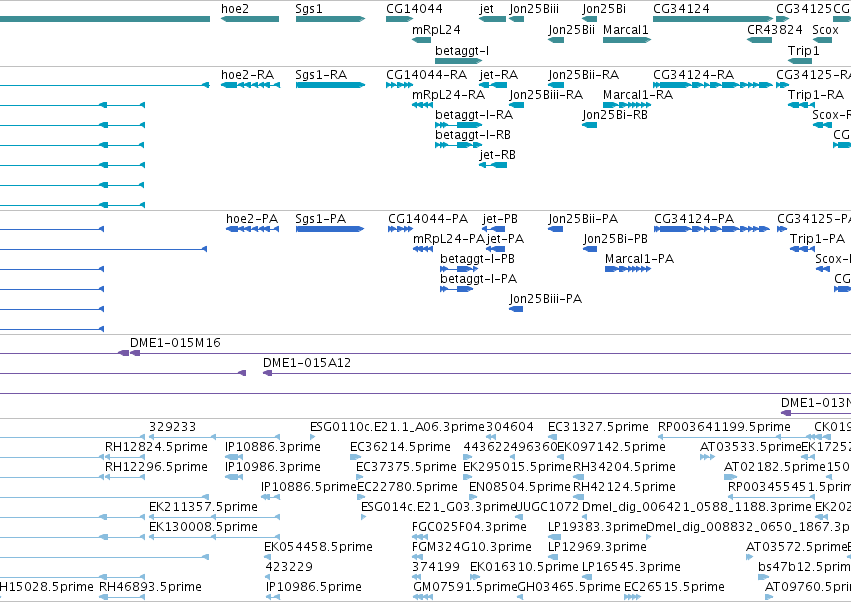Click the Sgs1-RA transcript glyph
This screenshot has width=851, height=602.
click(331, 85)
